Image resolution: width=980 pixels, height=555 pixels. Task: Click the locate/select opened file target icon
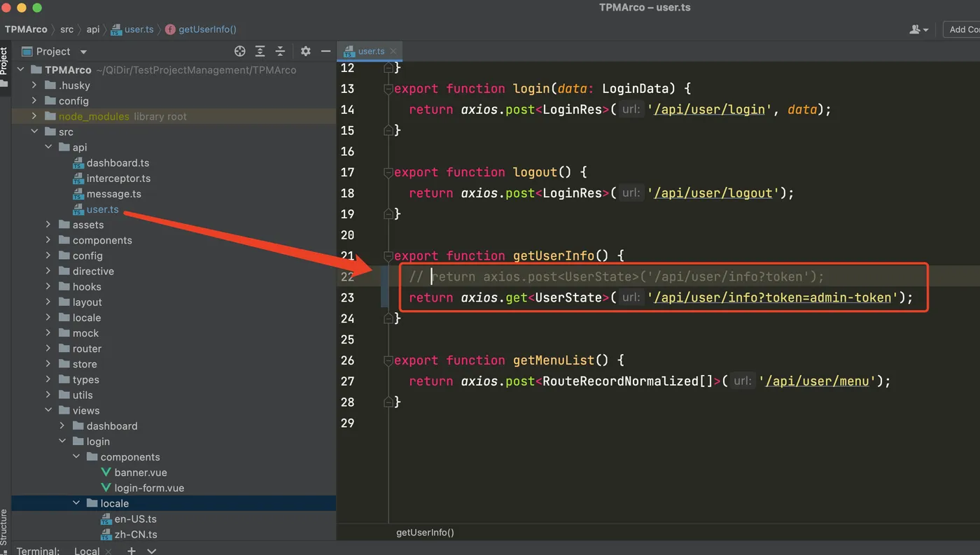pyautogui.click(x=240, y=51)
